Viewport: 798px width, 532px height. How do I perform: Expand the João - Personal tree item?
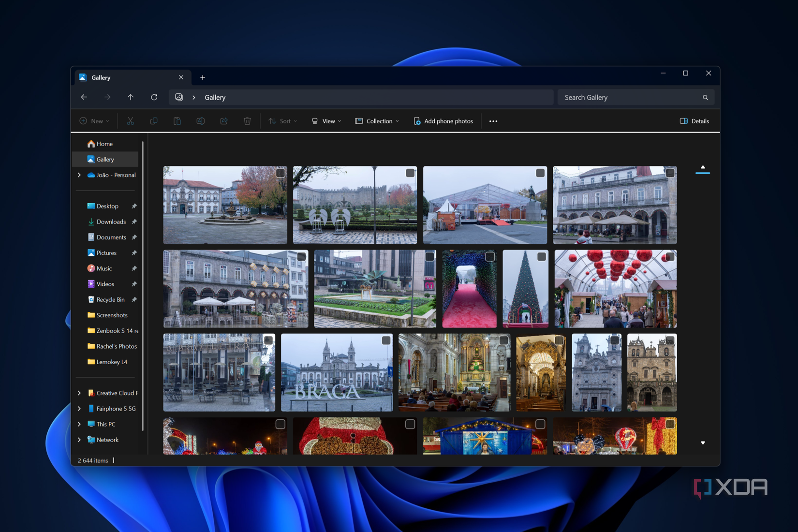79,175
